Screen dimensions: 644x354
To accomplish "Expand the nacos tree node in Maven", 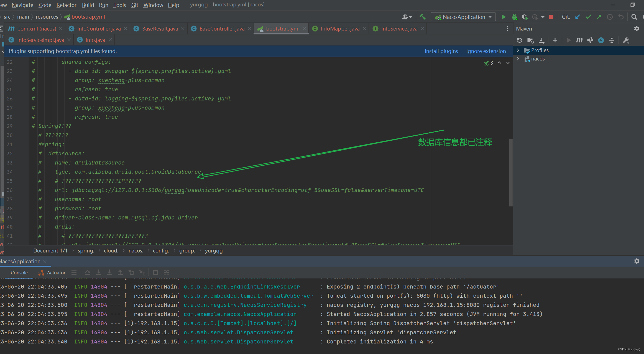I will 520,59.
